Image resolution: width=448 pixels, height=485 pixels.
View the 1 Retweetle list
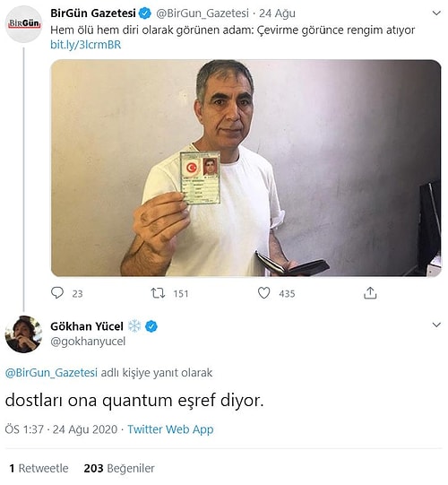[39, 468]
